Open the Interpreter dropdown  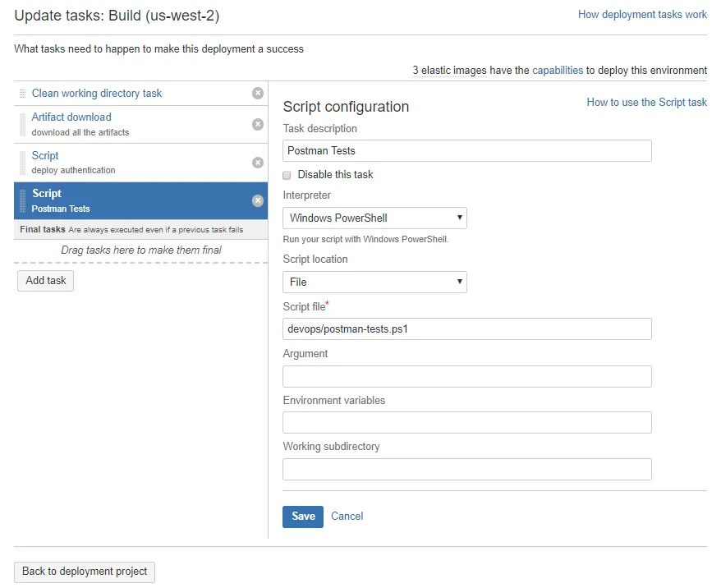click(x=374, y=218)
